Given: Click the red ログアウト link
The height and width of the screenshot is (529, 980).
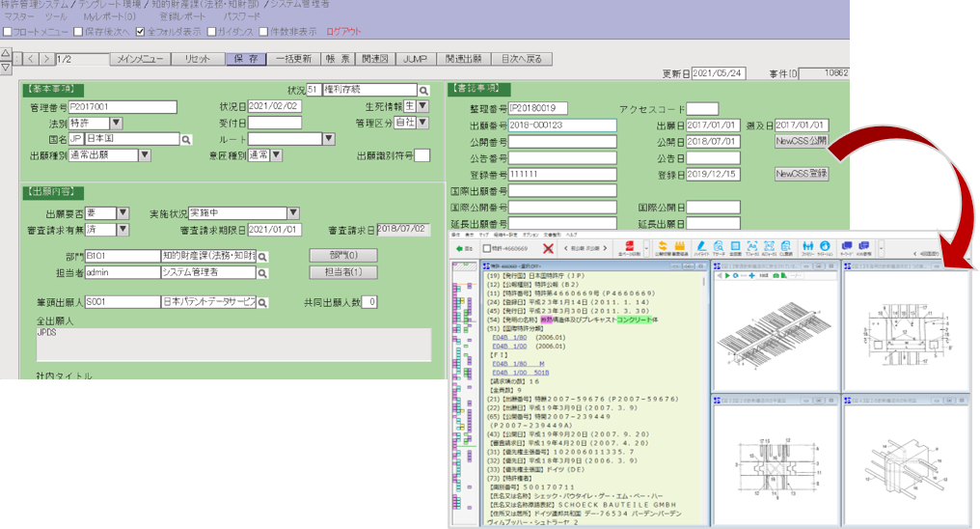Looking at the screenshot, I should pos(343,31).
